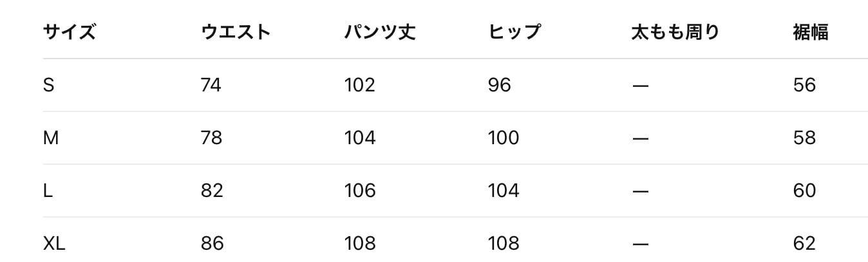Select the S size row label
Screen dimensions: 868x262
pos(48,85)
